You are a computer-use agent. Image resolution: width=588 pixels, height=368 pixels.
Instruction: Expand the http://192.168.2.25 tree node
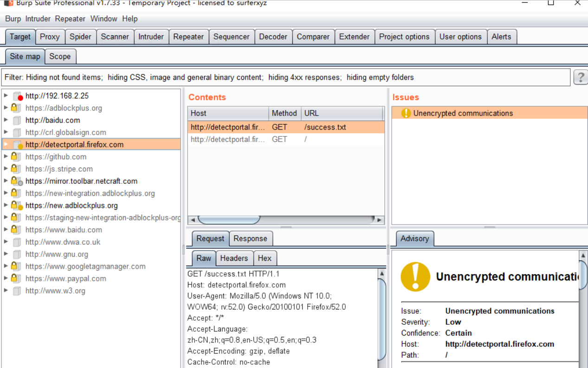click(6, 96)
